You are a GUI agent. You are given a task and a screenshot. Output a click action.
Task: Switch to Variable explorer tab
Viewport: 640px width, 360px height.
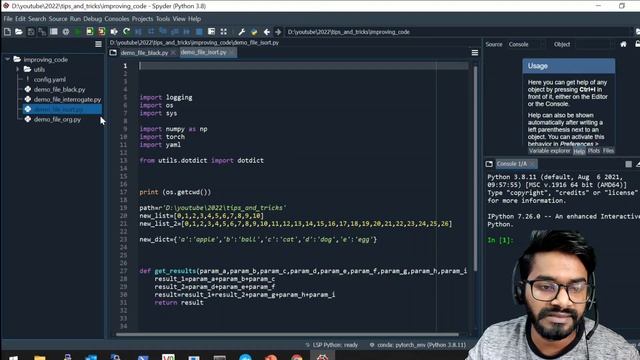pyautogui.click(x=549, y=151)
